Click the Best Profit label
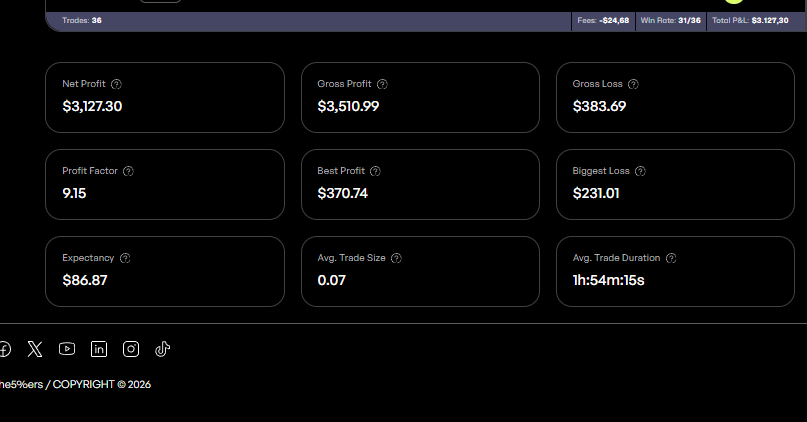807x422 pixels. (x=341, y=171)
